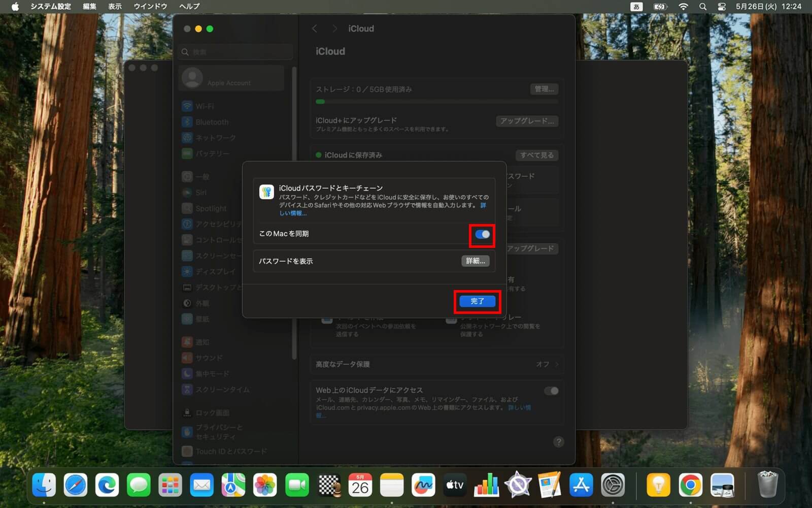Open Apple Account in the sidebar
This screenshot has height=508, width=812.
pos(231,78)
